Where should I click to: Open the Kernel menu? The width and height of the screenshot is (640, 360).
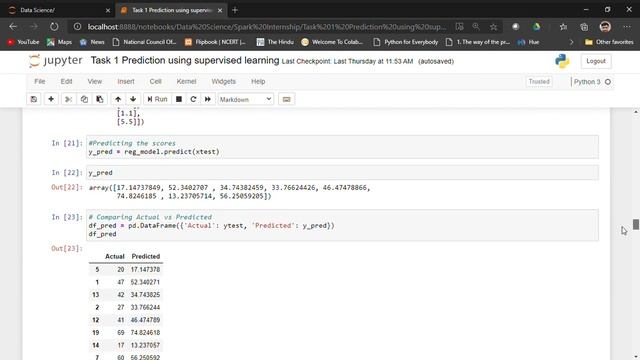pyautogui.click(x=186, y=82)
